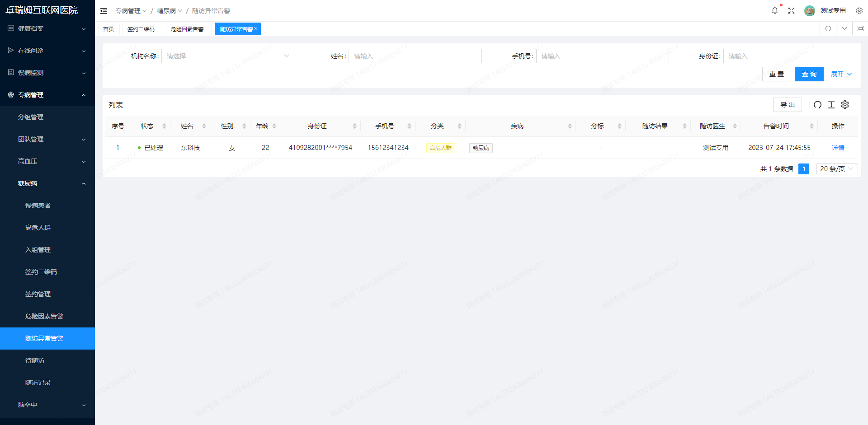Sort the table by 疾病 column
868x425 pixels.
point(570,126)
